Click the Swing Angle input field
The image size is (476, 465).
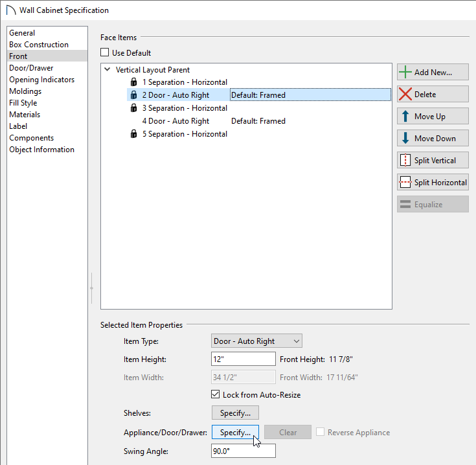tap(244, 451)
